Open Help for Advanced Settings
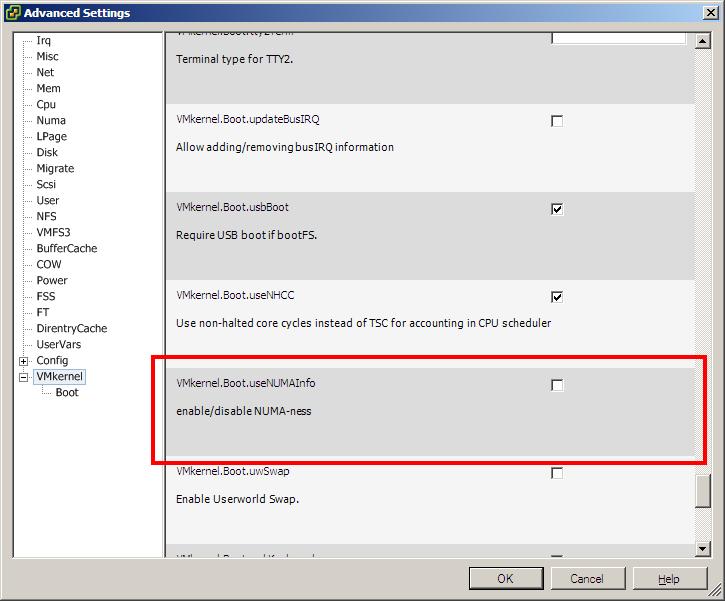 [x=668, y=579]
